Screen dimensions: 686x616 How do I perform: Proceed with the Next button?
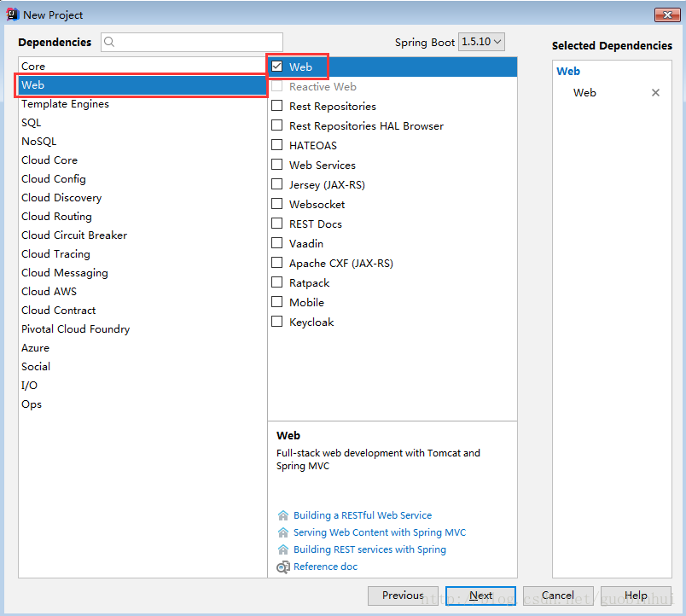[x=481, y=596]
